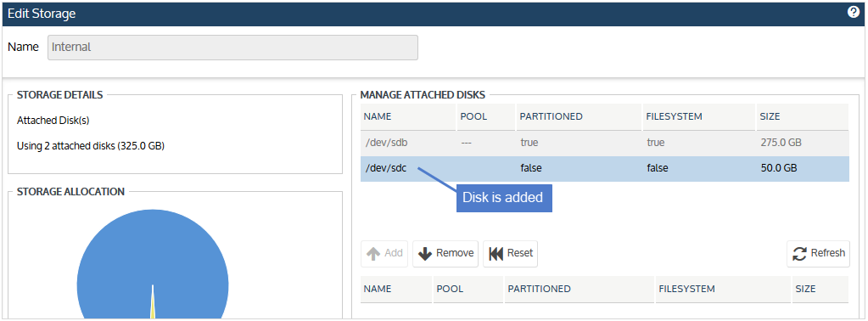Click the 'true' partitioned cell for /dev/sdb
Screen dimensions: 868x321
pos(529,143)
